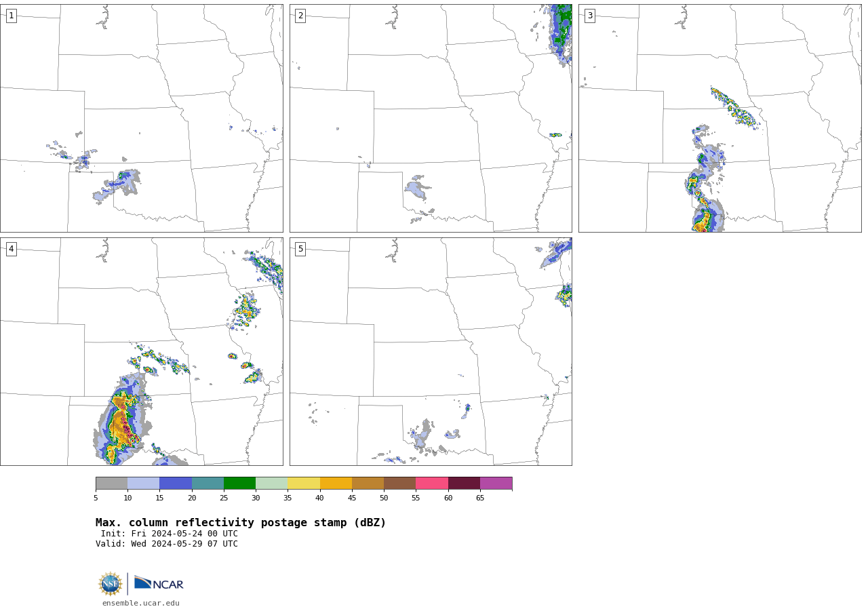Open ensemble member 2 reflectivity map
This screenshot has height=611, width=868.
tap(431, 119)
